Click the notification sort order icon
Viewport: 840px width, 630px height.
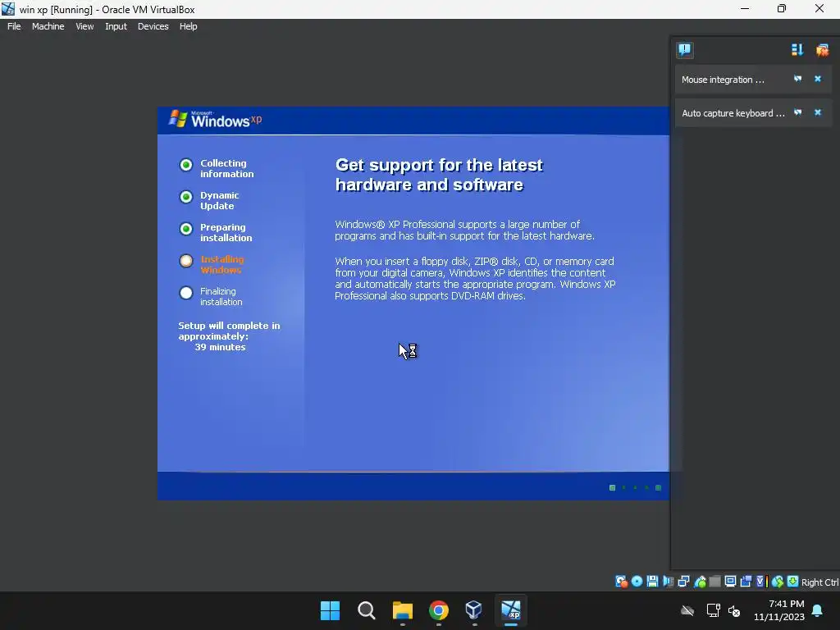click(x=797, y=50)
